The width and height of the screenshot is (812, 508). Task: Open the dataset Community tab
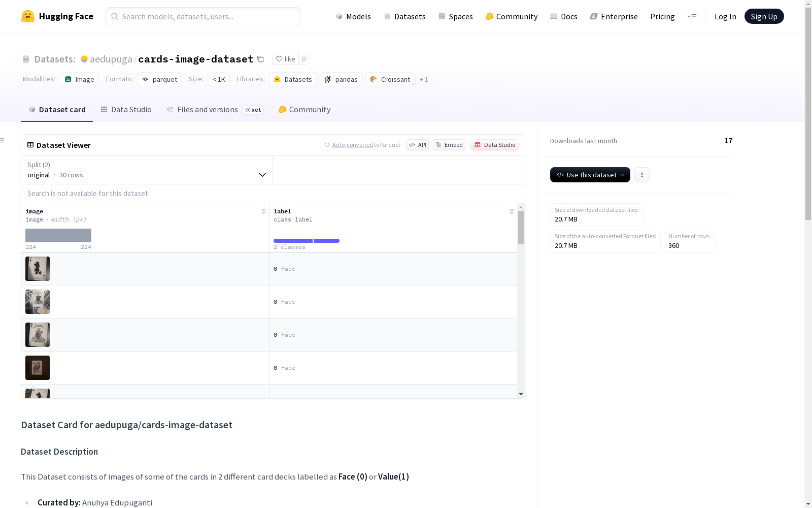click(304, 110)
